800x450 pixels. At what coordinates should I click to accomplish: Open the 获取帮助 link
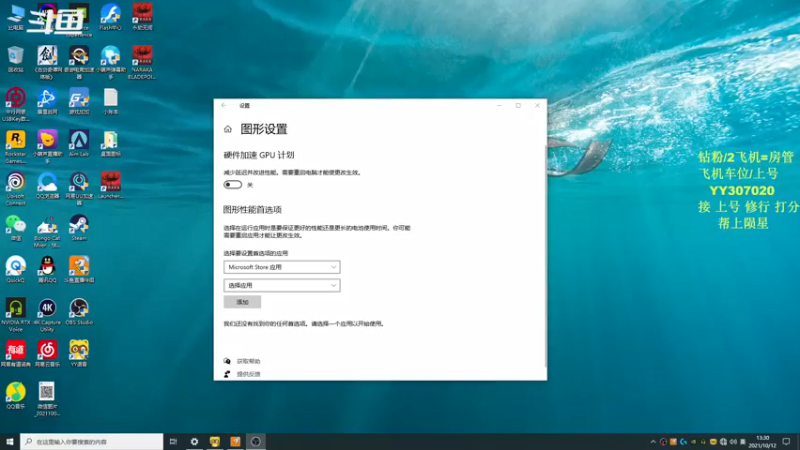[248, 361]
